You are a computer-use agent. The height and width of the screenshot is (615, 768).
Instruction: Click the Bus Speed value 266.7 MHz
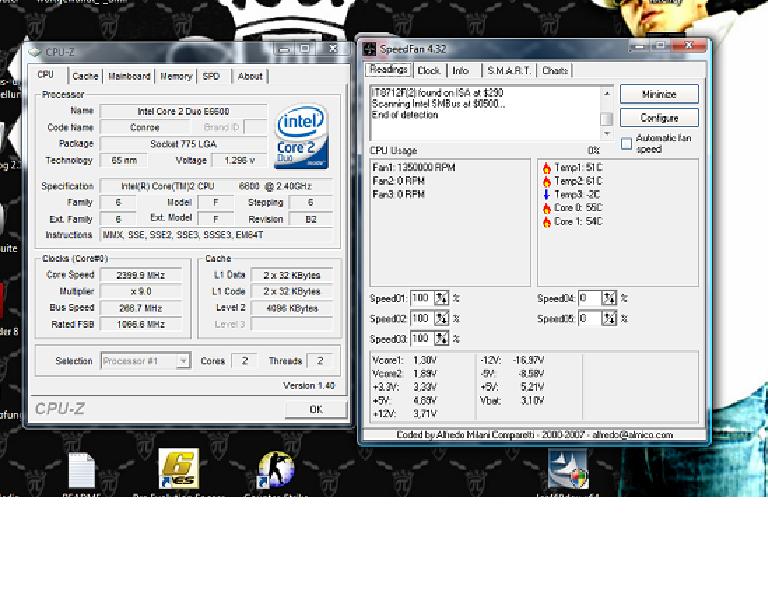[141, 308]
